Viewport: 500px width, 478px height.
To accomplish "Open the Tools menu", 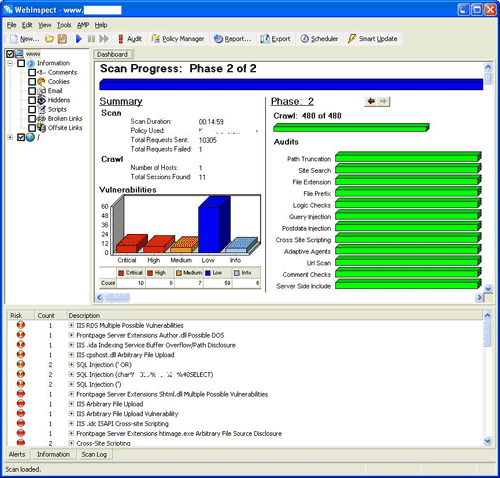I will click(64, 25).
